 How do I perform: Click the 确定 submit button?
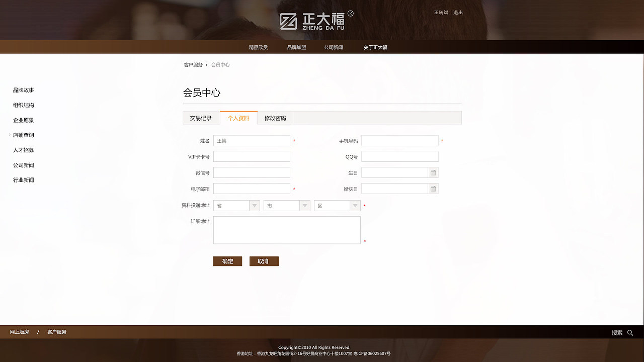click(x=227, y=261)
